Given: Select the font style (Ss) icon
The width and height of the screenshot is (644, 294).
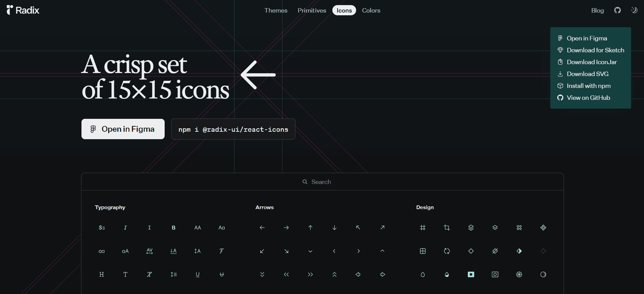Looking at the screenshot, I should [x=102, y=227].
